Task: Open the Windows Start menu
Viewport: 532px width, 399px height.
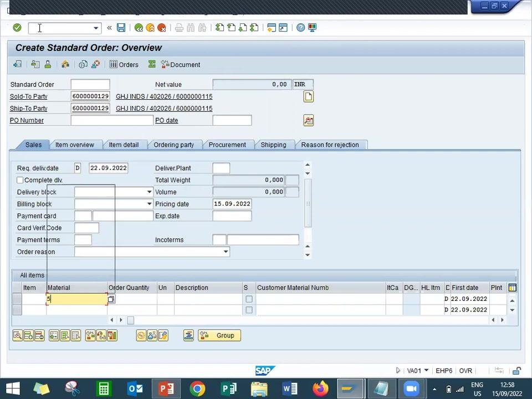Action: coord(13,389)
